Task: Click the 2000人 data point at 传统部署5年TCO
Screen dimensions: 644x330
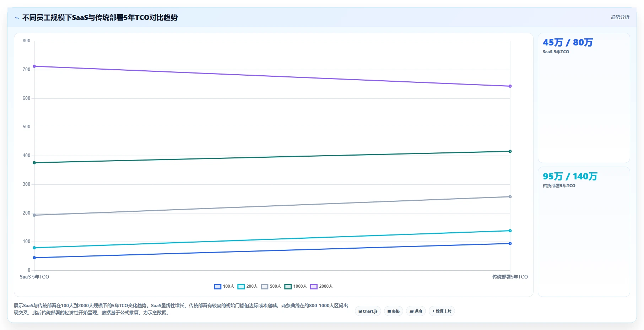Action: (510, 86)
